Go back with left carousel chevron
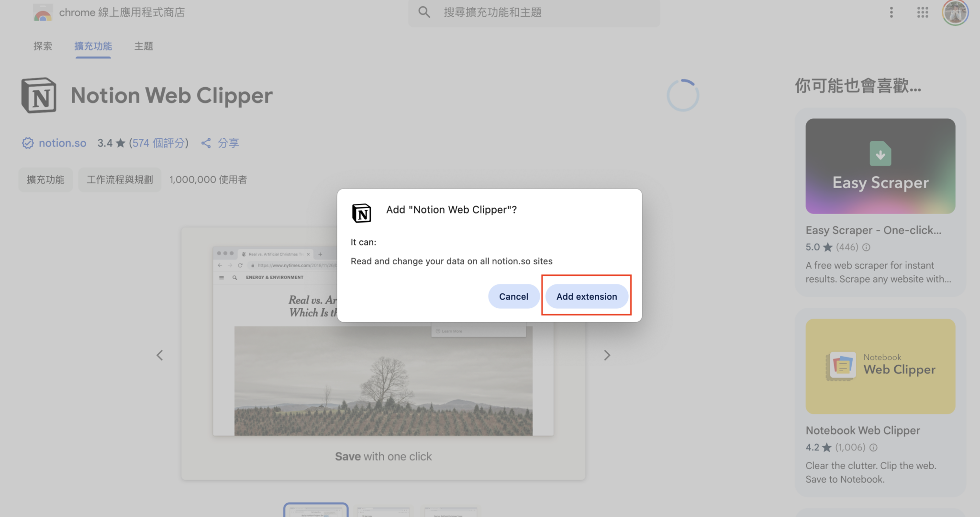 pyautogui.click(x=160, y=355)
